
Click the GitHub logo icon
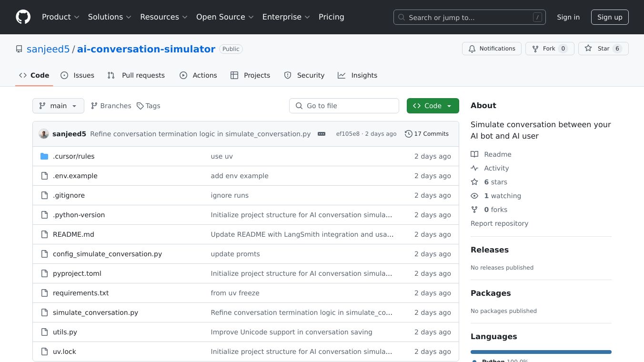click(x=23, y=17)
